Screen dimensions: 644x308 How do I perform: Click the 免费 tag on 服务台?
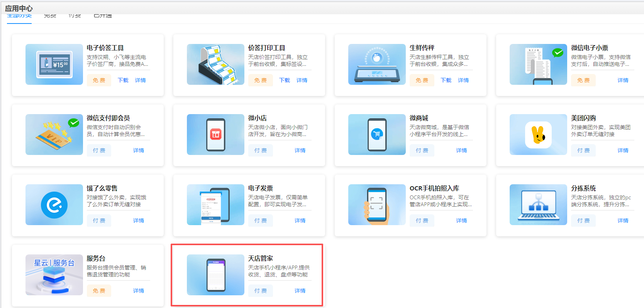(x=99, y=291)
